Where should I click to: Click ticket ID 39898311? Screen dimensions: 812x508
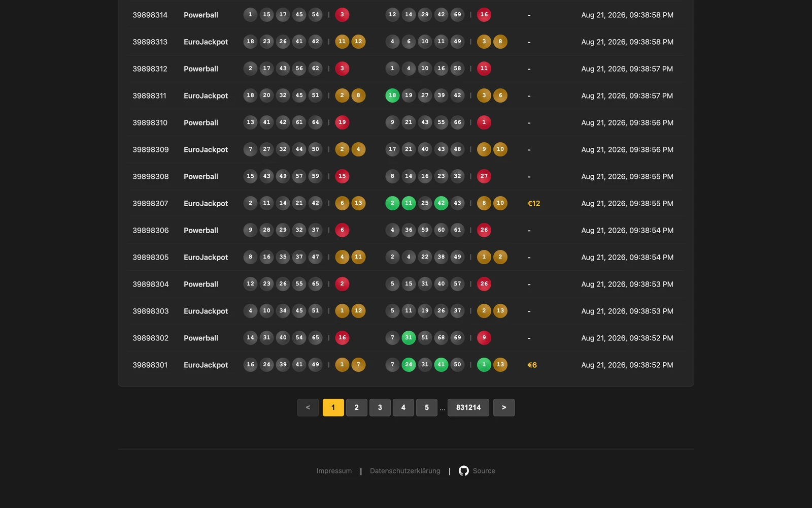150,96
